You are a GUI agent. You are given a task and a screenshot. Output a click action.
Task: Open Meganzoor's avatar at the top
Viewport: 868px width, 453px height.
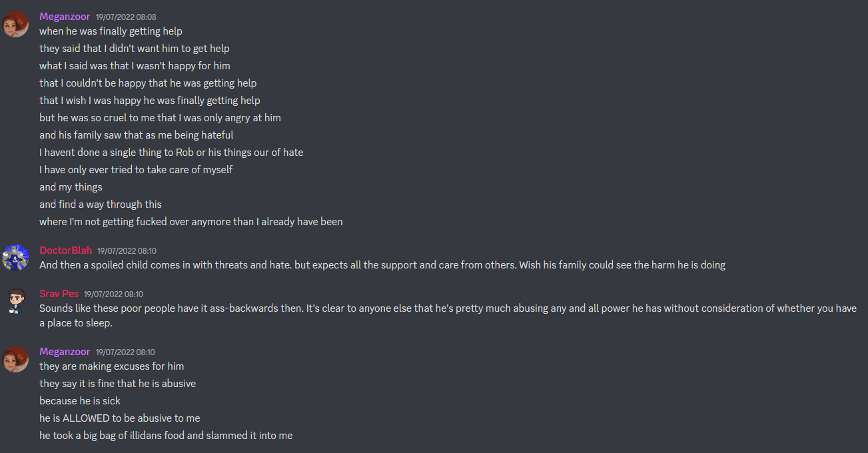coord(15,24)
